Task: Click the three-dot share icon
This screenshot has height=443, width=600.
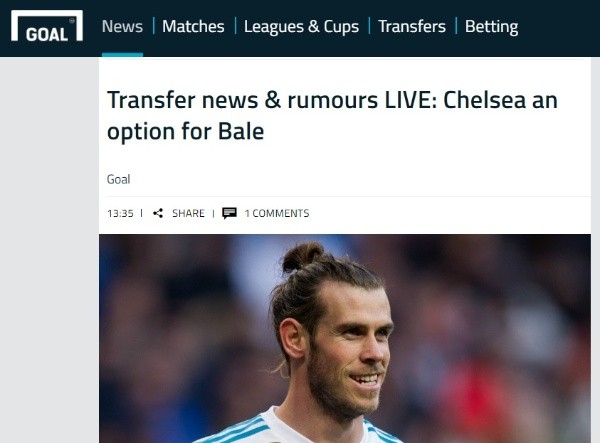Action: click(158, 213)
